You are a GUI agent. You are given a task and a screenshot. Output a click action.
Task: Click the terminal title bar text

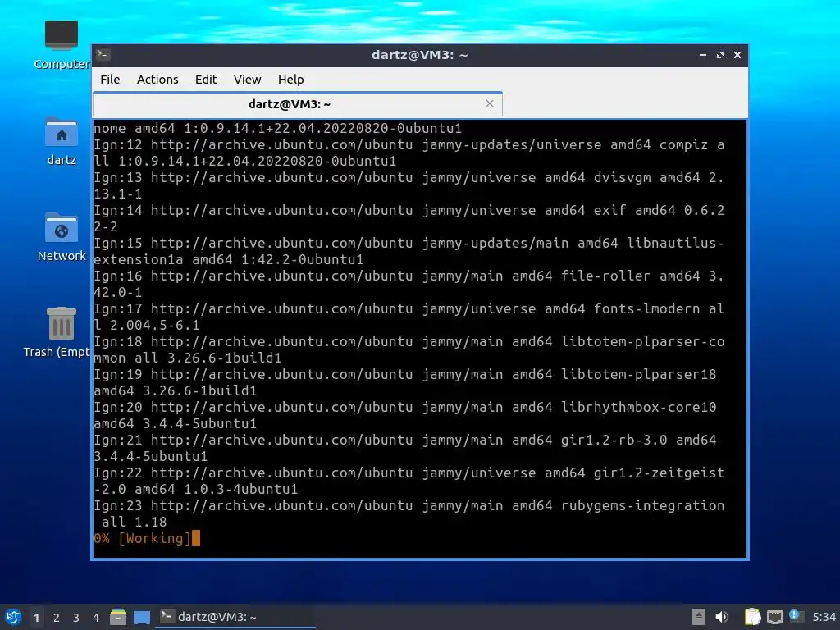pyautogui.click(x=419, y=55)
